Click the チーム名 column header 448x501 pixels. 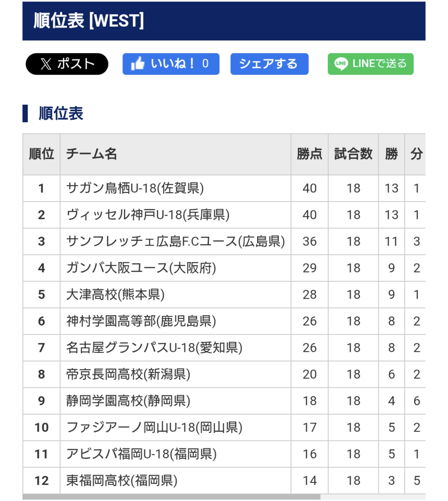point(92,154)
